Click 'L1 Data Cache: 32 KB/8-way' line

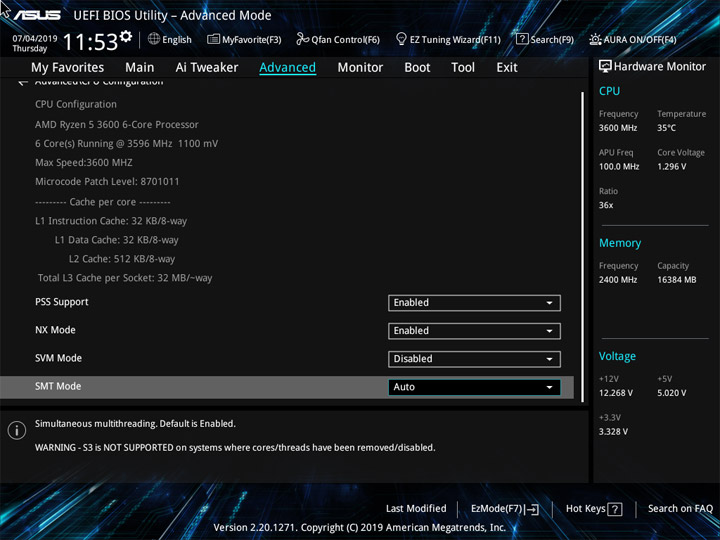[117, 240]
